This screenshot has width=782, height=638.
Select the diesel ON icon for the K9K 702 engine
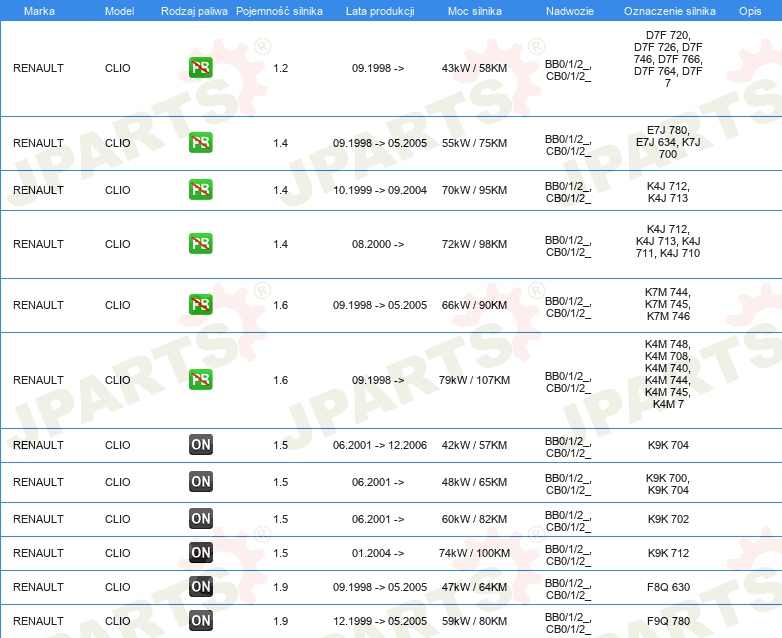(x=200, y=519)
